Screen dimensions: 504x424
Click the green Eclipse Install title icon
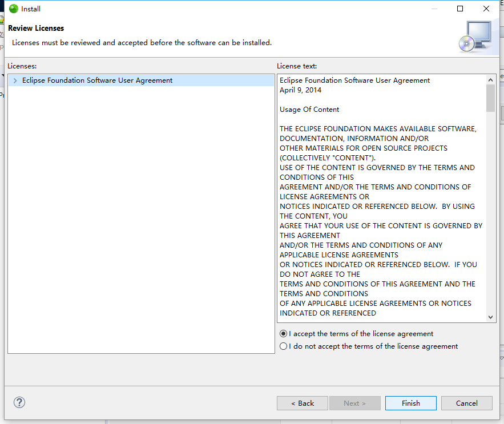click(14, 9)
